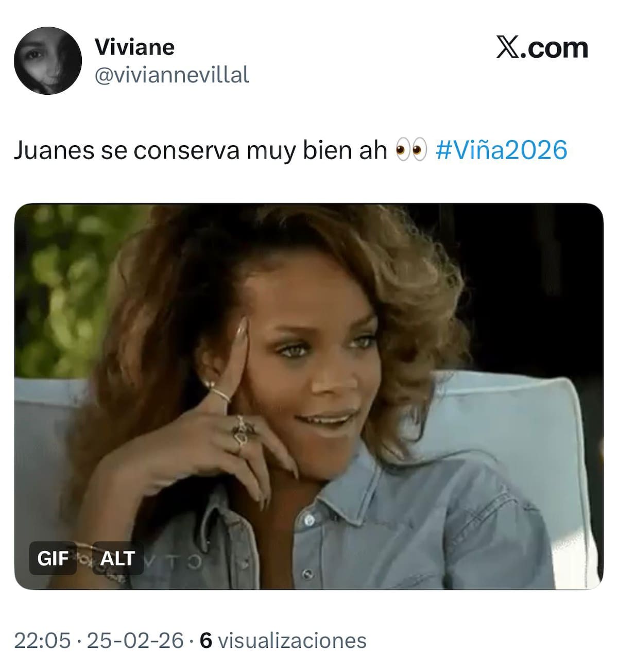Click the shirt button on the denim collar
Image resolution: width=618 pixels, height=672 pixels.
[309, 520]
